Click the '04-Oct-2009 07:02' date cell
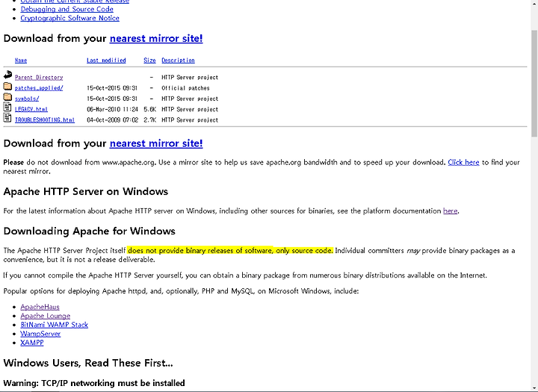538x392 pixels. point(112,120)
